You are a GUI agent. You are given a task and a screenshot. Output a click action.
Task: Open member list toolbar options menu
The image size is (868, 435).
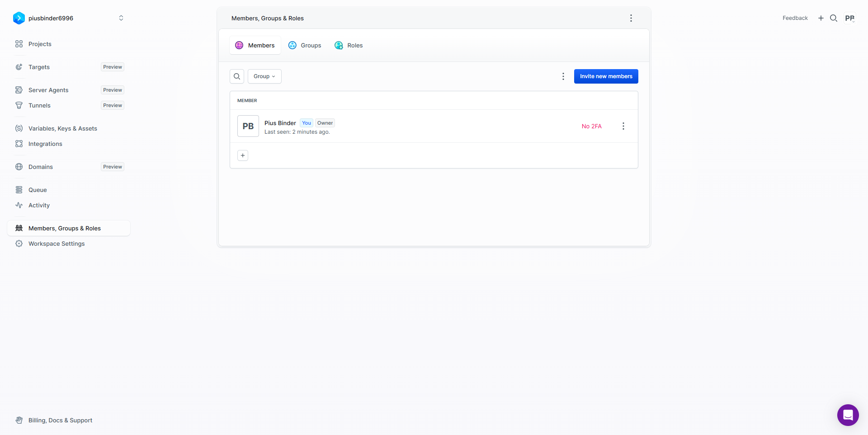[563, 76]
